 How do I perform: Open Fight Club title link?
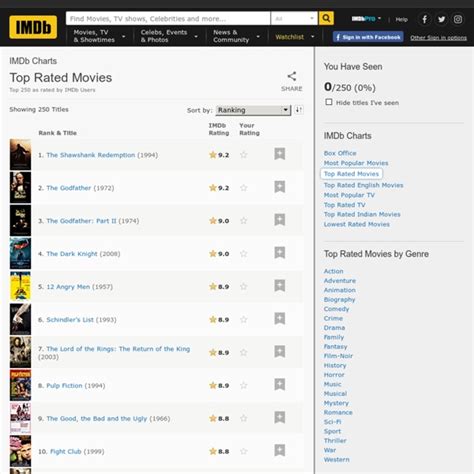(x=66, y=451)
